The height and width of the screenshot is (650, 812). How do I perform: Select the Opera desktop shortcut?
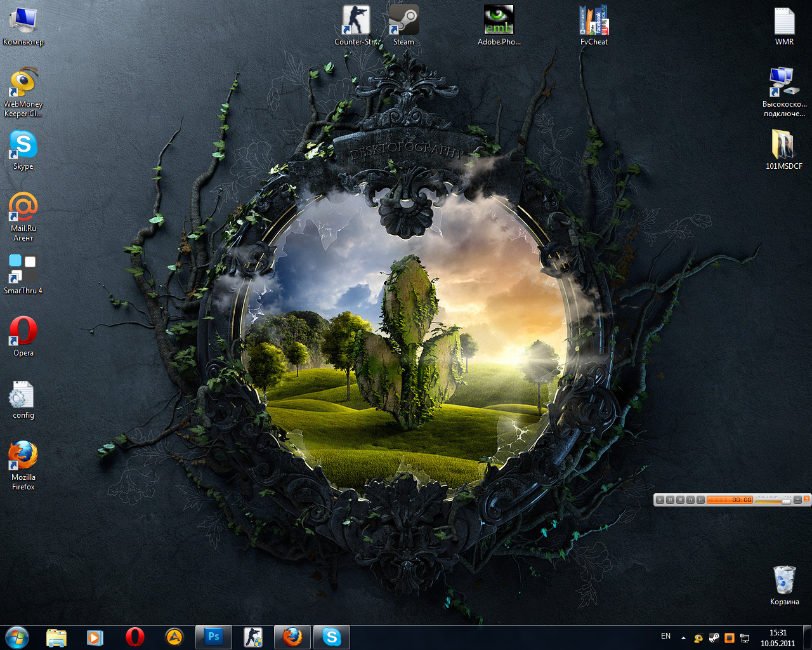pos(23,336)
